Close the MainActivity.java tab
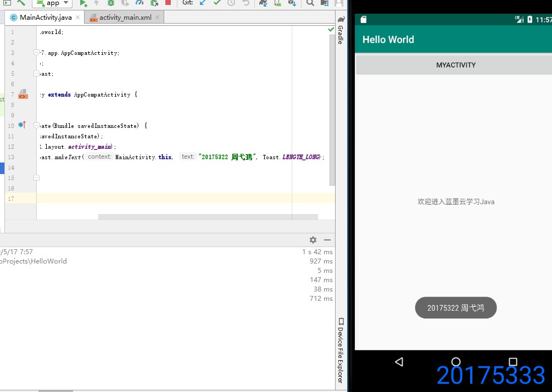Screen dimensions: 552x392 tap(78, 17)
